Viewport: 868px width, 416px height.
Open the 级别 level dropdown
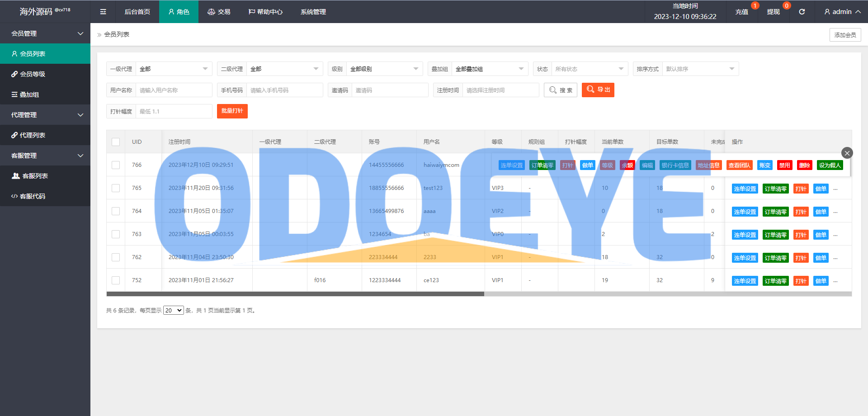point(385,69)
